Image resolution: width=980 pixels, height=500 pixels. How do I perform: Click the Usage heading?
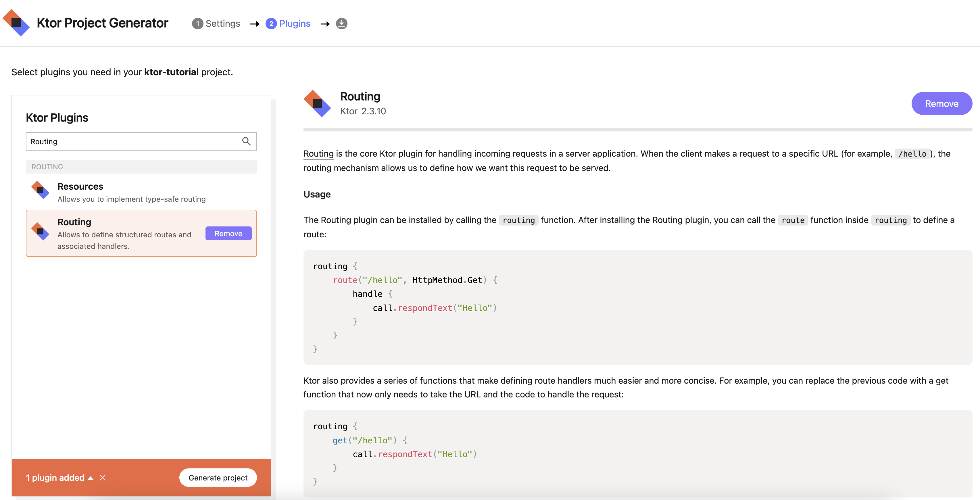pyautogui.click(x=317, y=194)
